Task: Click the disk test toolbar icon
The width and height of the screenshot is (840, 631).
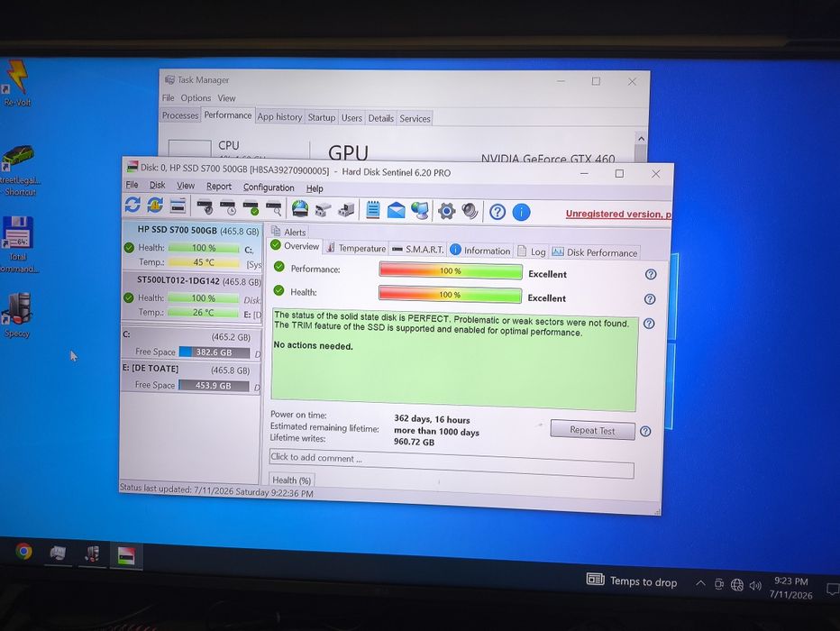Action: click(x=204, y=206)
